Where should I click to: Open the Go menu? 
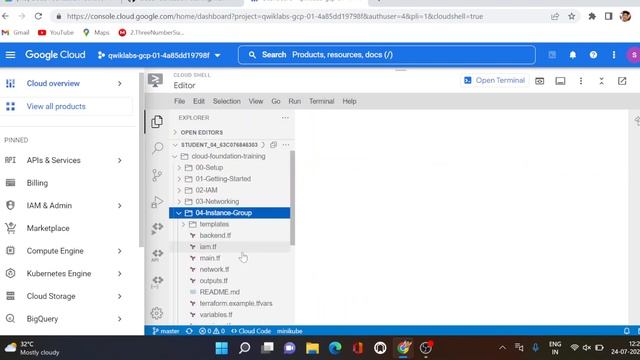click(276, 101)
